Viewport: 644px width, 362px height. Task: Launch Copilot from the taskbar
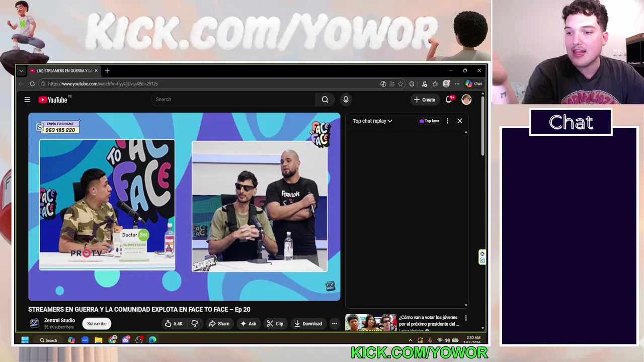(x=71, y=340)
